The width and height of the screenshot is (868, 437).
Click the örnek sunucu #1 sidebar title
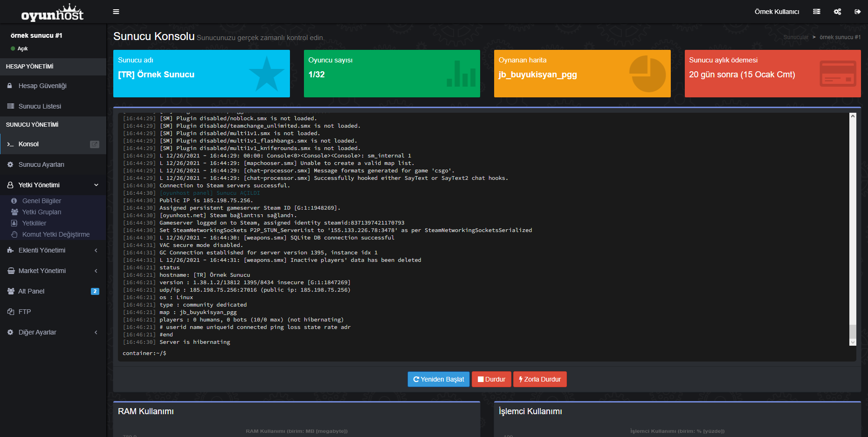point(36,35)
